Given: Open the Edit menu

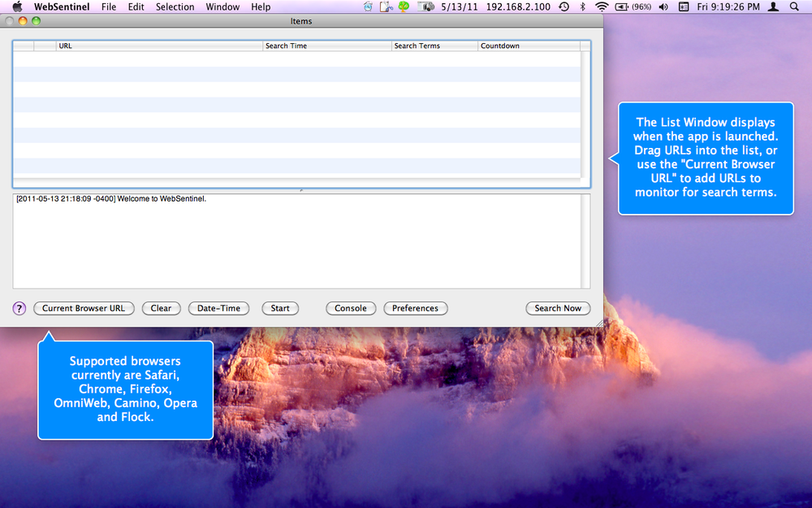Looking at the screenshot, I should tap(136, 7).
